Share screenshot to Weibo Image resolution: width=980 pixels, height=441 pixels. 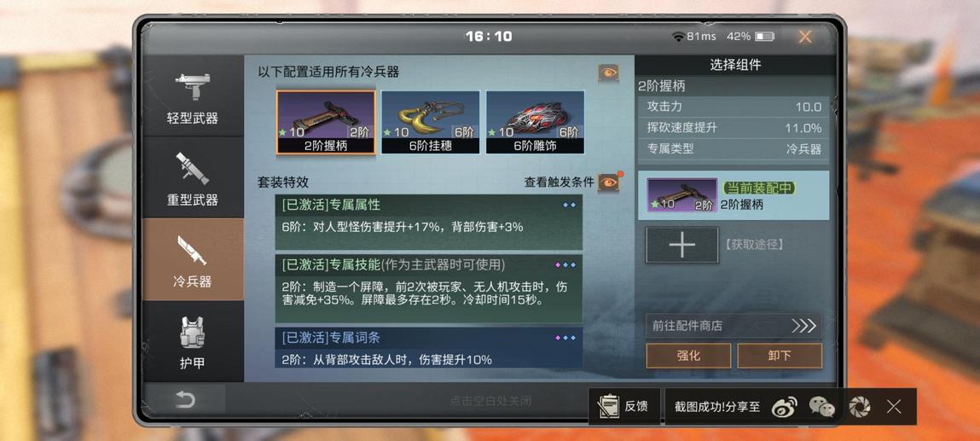click(785, 407)
